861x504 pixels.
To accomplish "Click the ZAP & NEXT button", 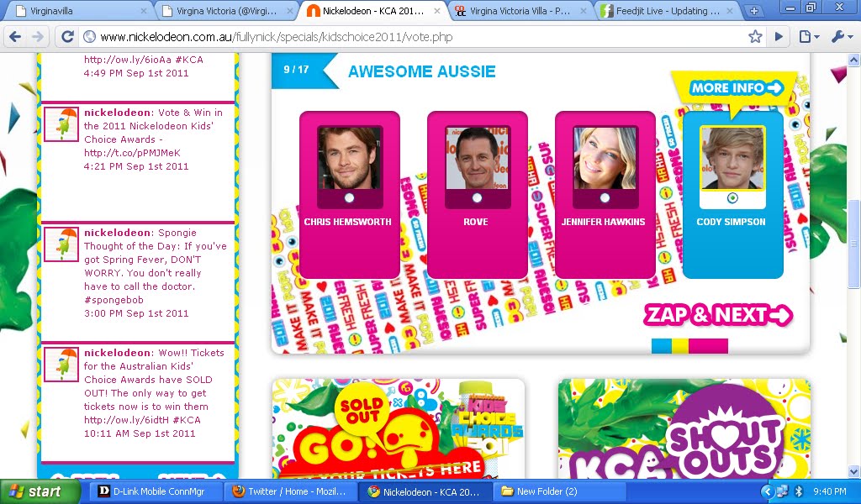I will point(718,315).
